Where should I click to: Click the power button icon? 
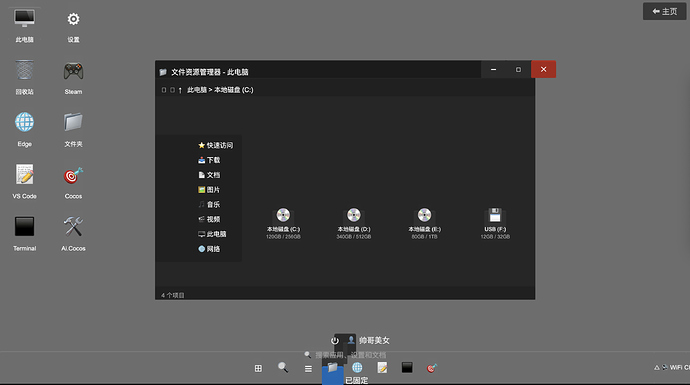[334, 341]
